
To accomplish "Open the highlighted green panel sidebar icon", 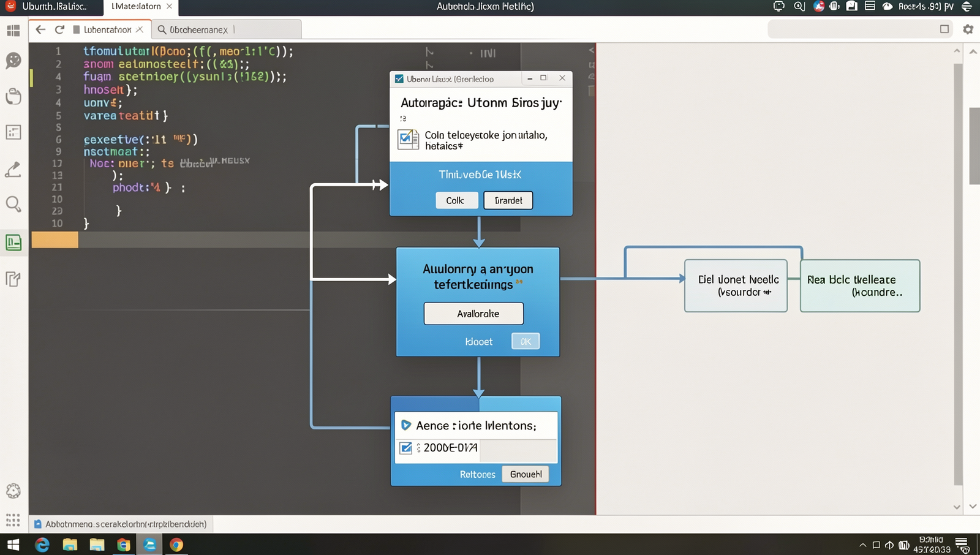I will point(13,243).
